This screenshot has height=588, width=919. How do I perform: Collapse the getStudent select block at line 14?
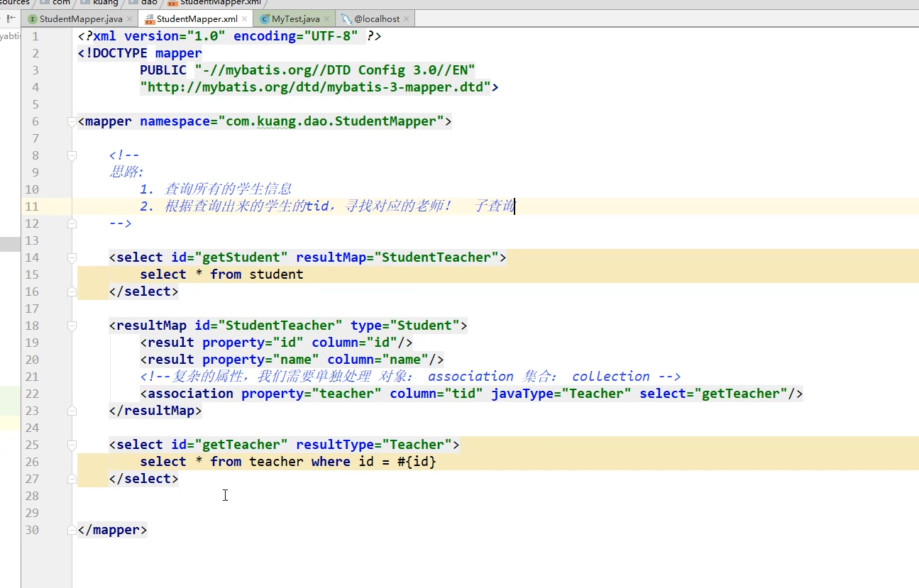(72, 257)
